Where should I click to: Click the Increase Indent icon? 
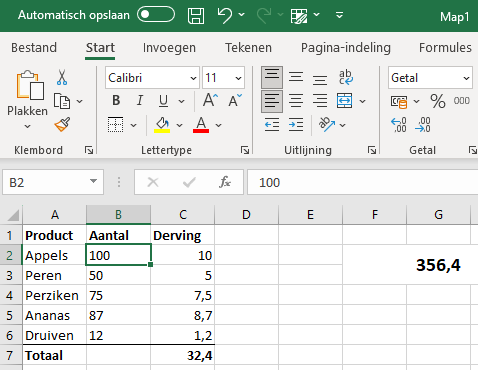(296, 125)
